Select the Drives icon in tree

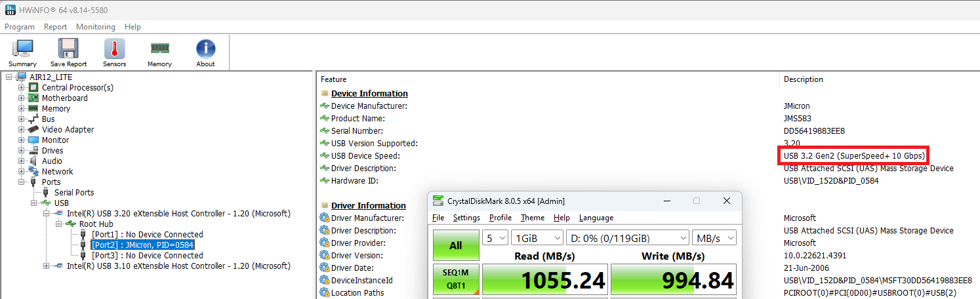pos(33,150)
